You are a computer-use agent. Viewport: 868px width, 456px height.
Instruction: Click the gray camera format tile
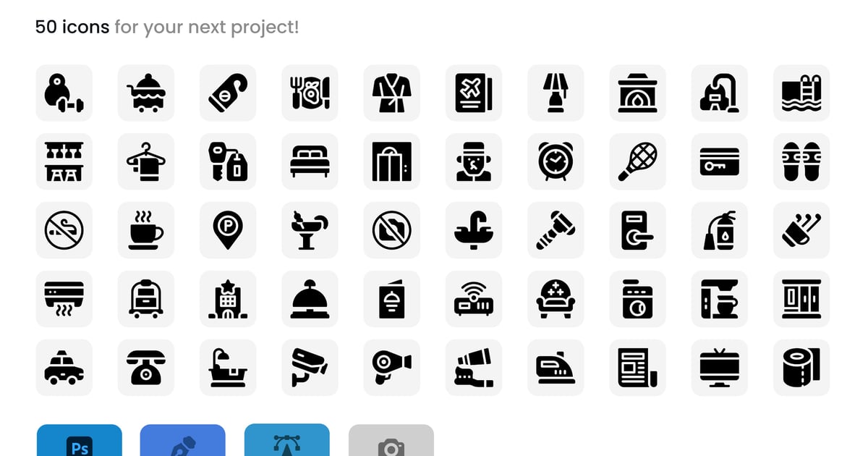(391, 440)
